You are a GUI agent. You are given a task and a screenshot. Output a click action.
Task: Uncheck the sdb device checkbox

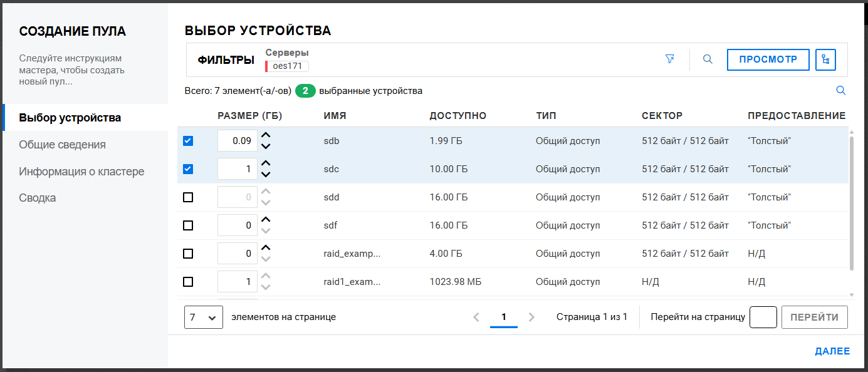click(x=188, y=141)
